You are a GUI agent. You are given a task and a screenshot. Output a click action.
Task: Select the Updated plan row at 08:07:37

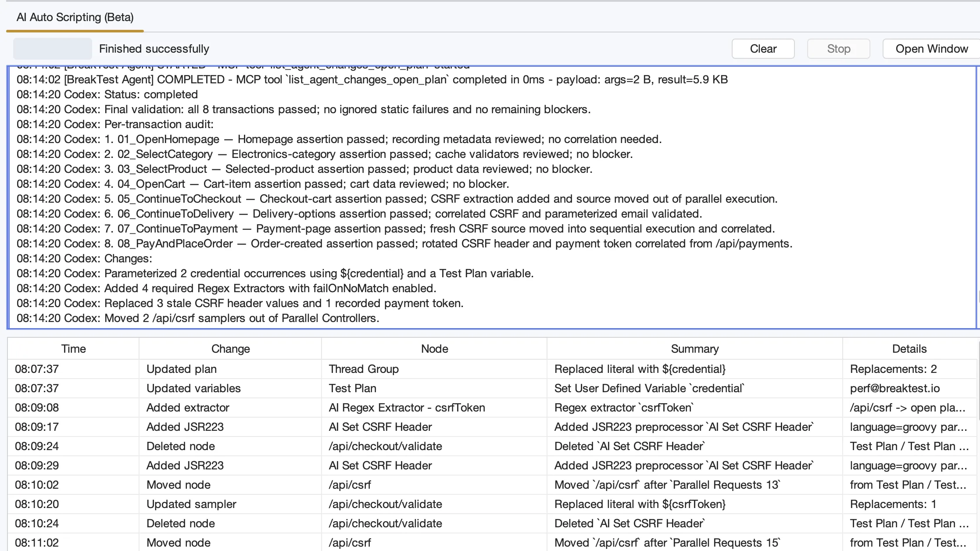492,369
